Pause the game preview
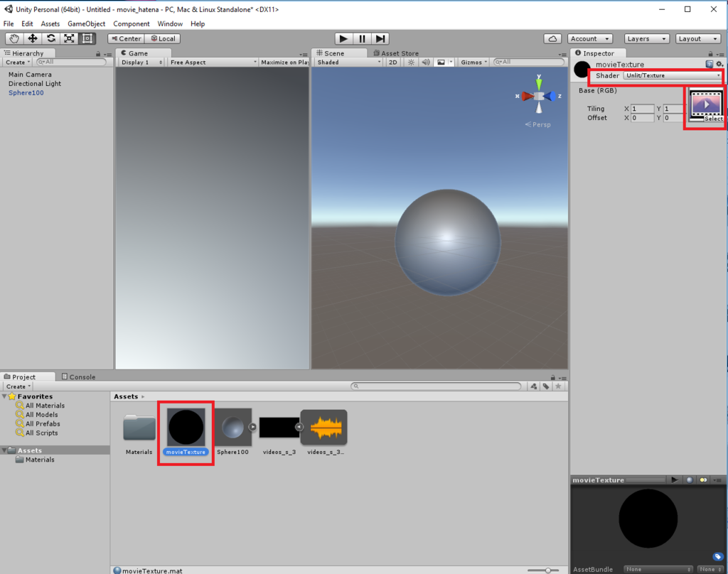Image resolution: width=728 pixels, height=574 pixels. click(x=362, y=38)
